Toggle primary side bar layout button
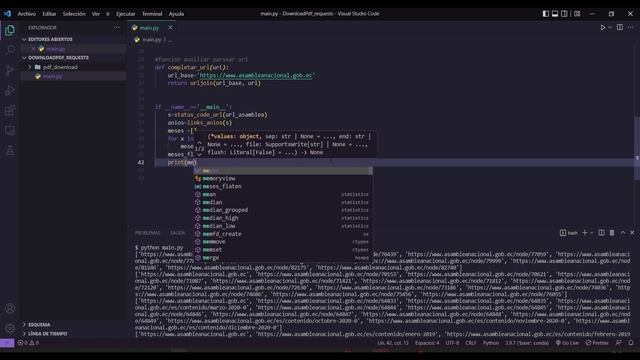Screen dimensions: 640x360 point(546,13)
